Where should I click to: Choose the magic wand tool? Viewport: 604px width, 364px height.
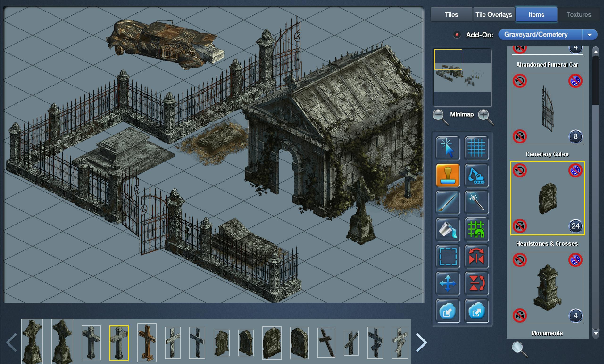pos(476,202)
